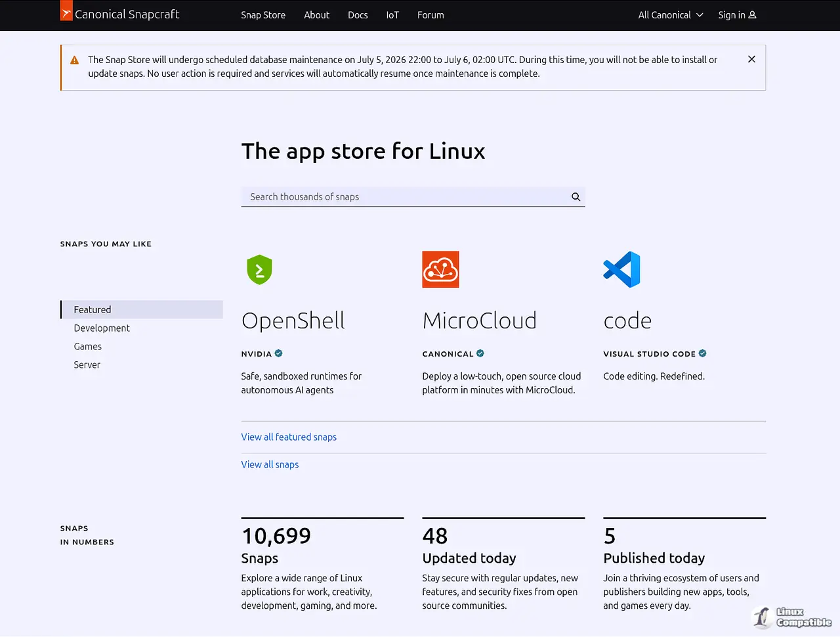The image size is (840, 637).
Task: Open the View all snaps link
Action: (270, 465)
